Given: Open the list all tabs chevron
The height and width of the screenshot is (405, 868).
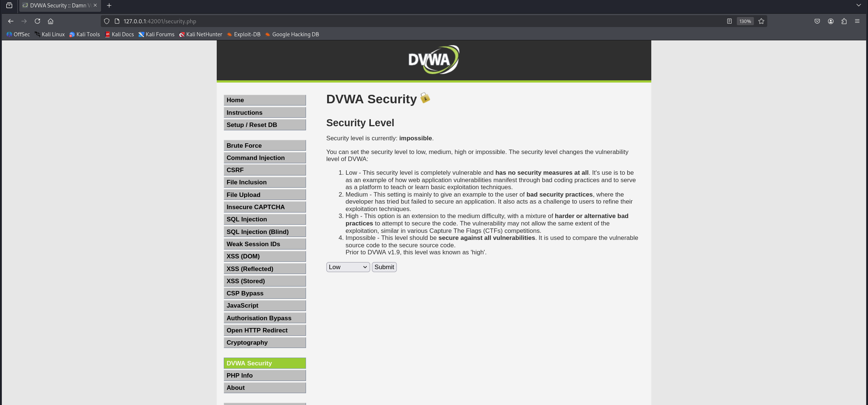Looking at the screenshot, I should (x=859, y=5).
